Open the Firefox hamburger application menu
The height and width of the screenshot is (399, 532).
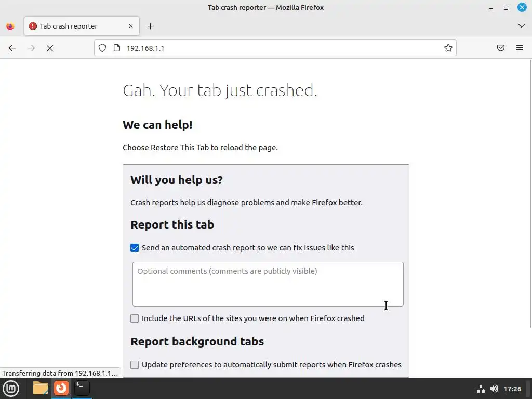pos(520,48)
